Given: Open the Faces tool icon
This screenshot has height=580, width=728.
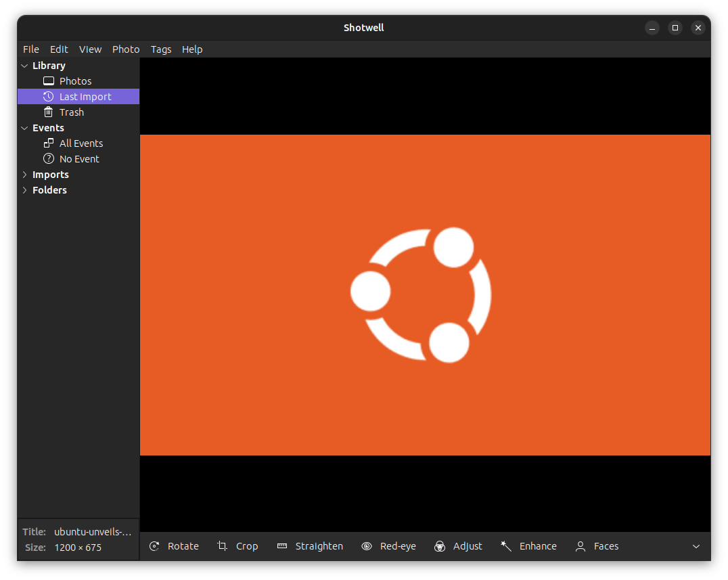Looking at the screenshot, I should (x=580, y=546).
